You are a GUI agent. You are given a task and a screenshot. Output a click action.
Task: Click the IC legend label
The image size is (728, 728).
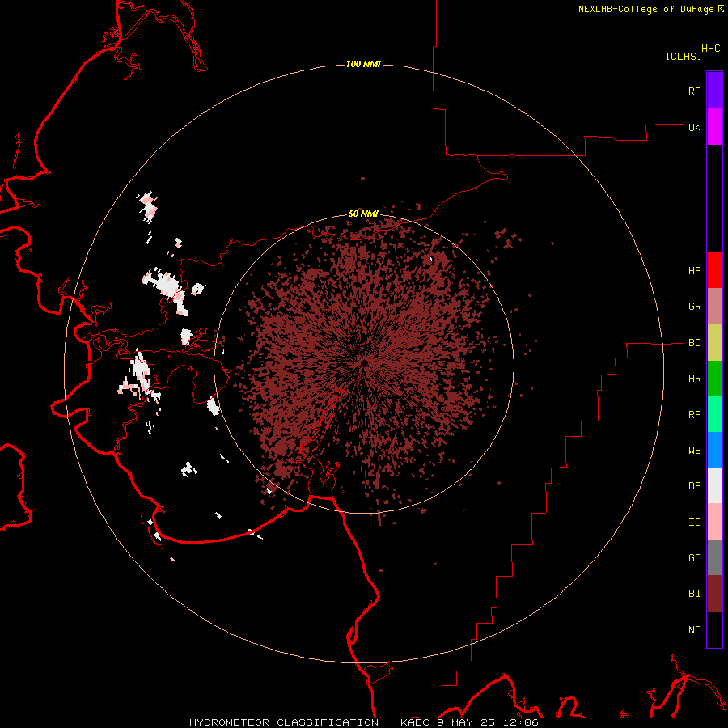pos(694,523)
